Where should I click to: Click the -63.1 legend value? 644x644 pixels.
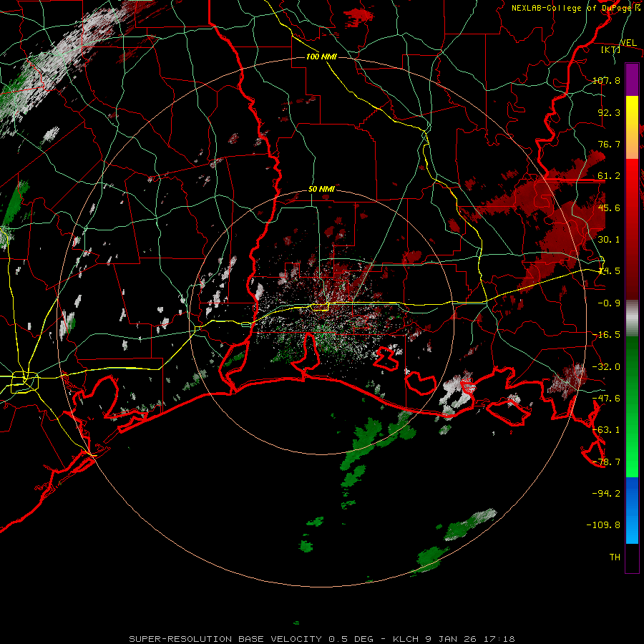pos(606,430)
